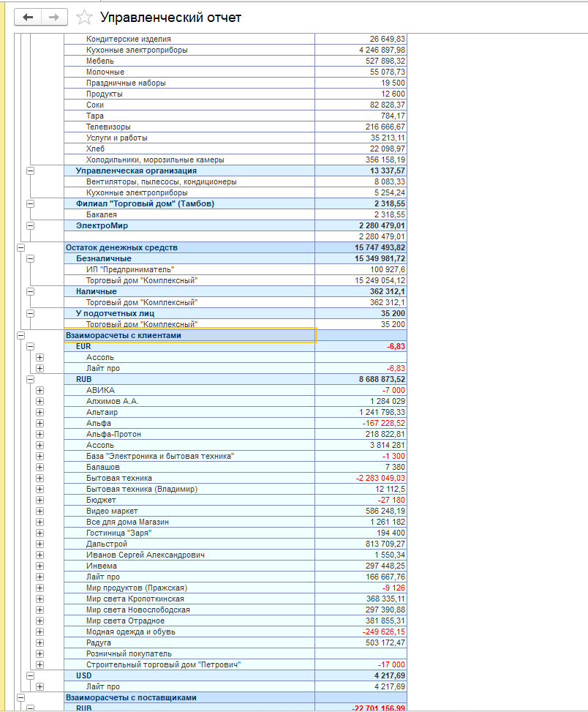Collapse the У подотчетных лиц group
Screen dimensions: 588x712
coord(31,313)
